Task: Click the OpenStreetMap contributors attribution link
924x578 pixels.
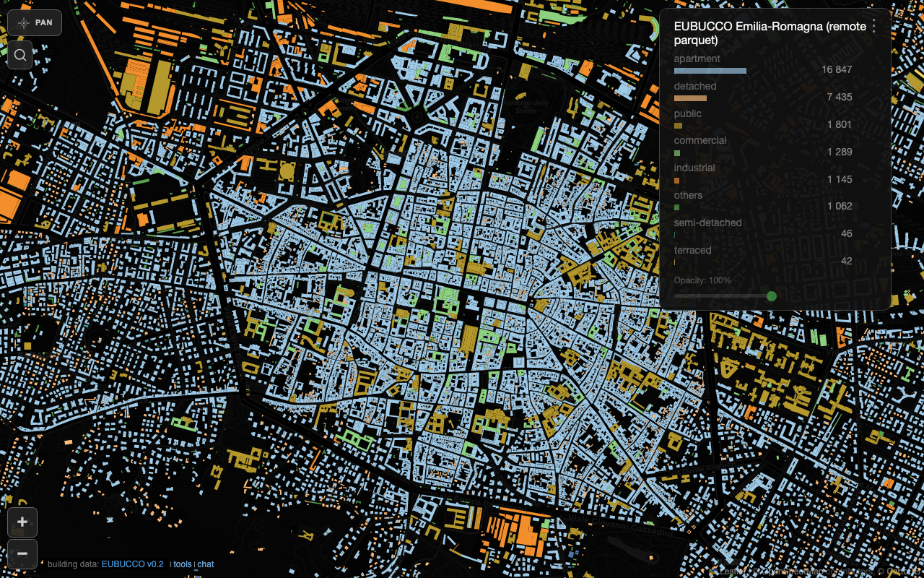Action: coord(793,571)
